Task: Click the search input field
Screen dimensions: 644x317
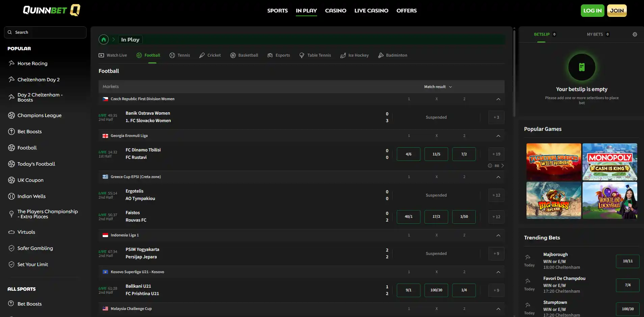Action: click(45, 32)
